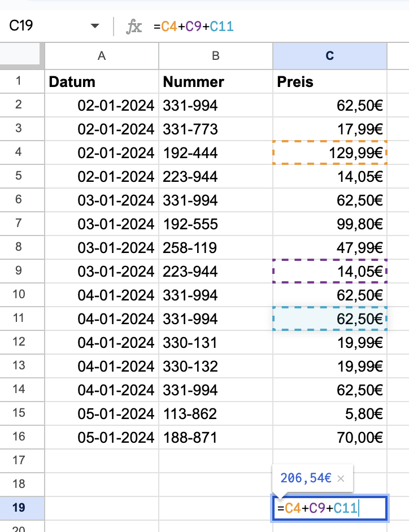
Task: Open the Name box dropdown arrow
Action: pyautogui.click(x=95, y=26)
